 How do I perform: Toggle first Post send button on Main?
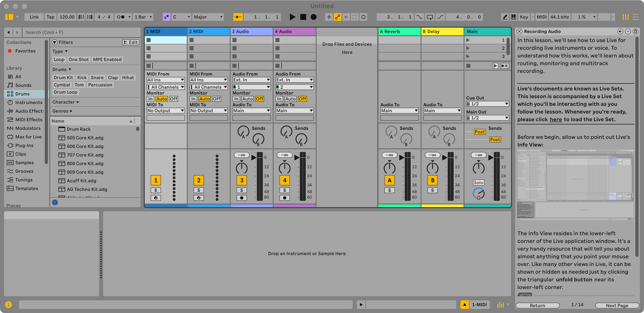coord(480,132)
